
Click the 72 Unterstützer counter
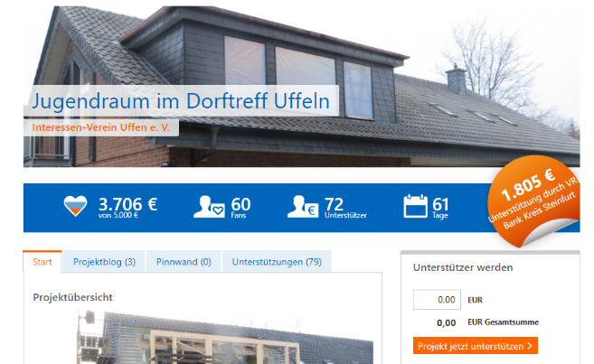click(336, 207)
